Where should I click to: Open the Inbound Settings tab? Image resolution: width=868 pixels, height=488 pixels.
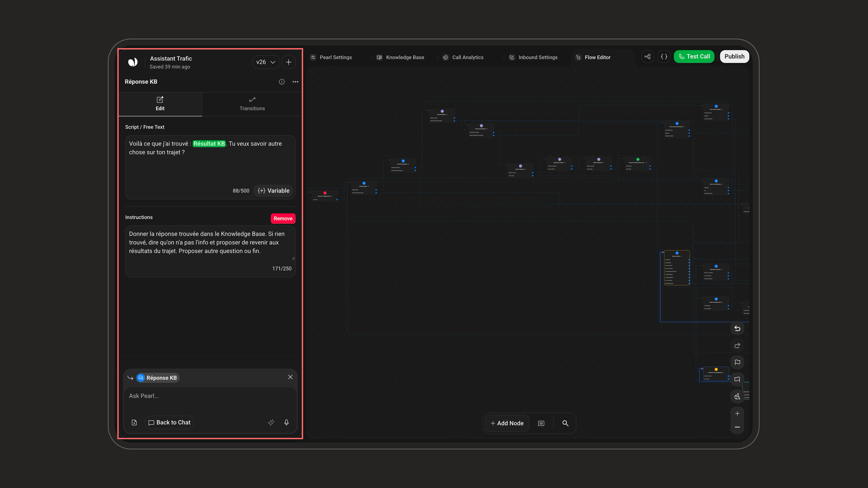(x=533, y=57)
